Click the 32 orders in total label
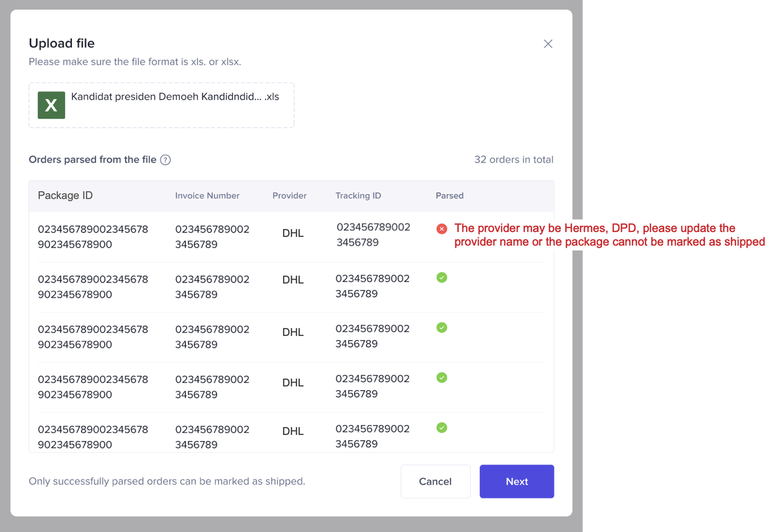This screenshot has width=773, height=532. (513, 160)
